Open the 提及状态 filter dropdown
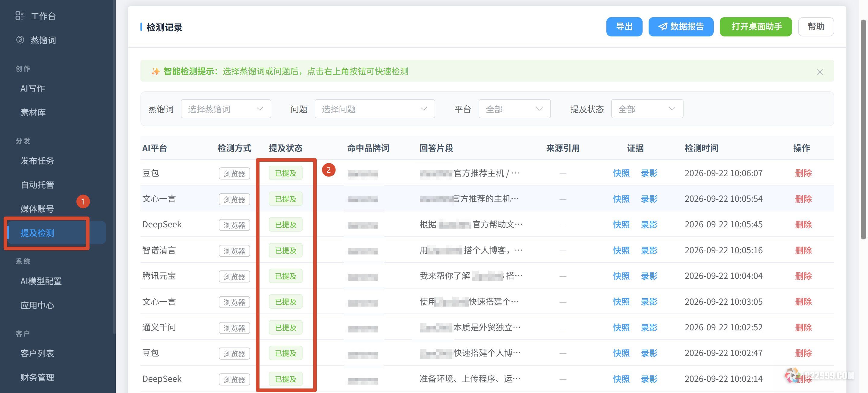Image resolution: width=868 pixels, height=393 pixels. (x=647, y=109)
